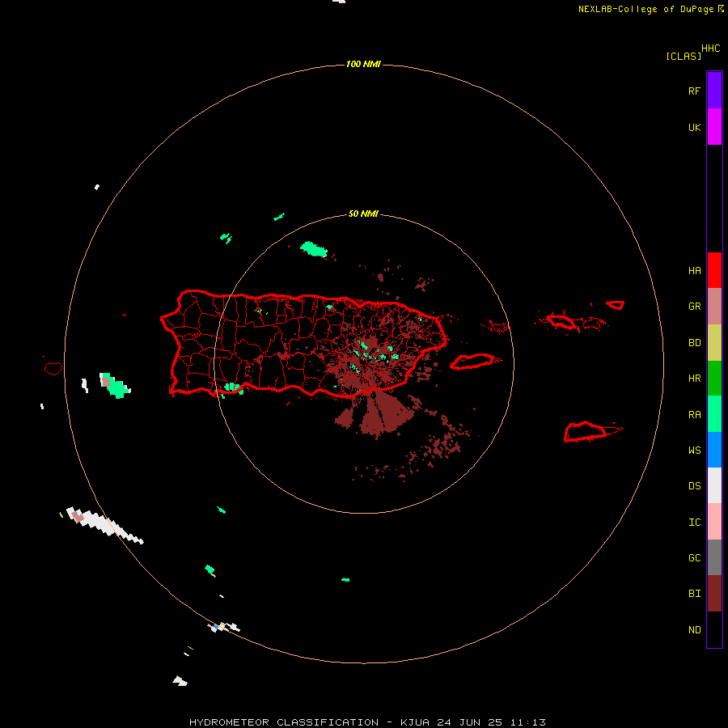728x728 pixels.
Task: Click the HYDROMETEOR CLASSIFICATION KJUA title text
Action: coord(367,722)
